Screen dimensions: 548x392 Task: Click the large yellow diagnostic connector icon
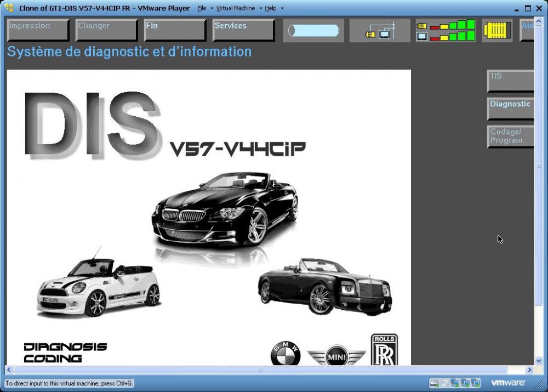pos(498,30)
